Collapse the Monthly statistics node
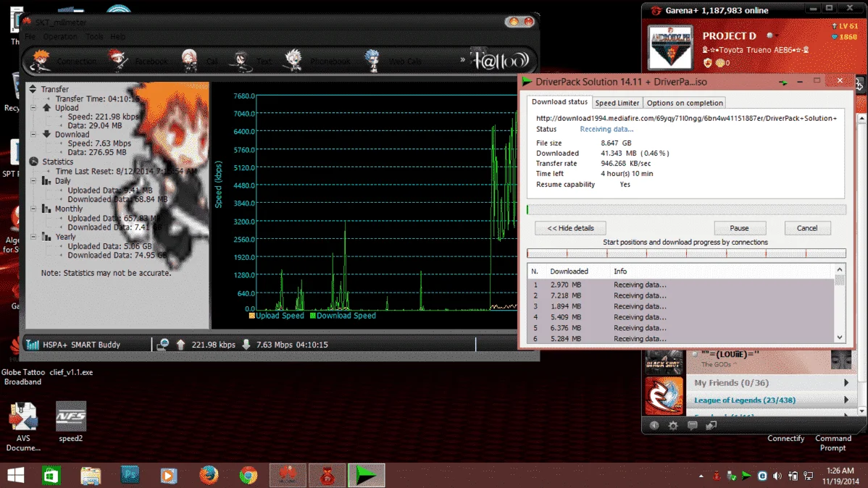Viewport: 868px width, 488px height. click(x=34, y=209)
